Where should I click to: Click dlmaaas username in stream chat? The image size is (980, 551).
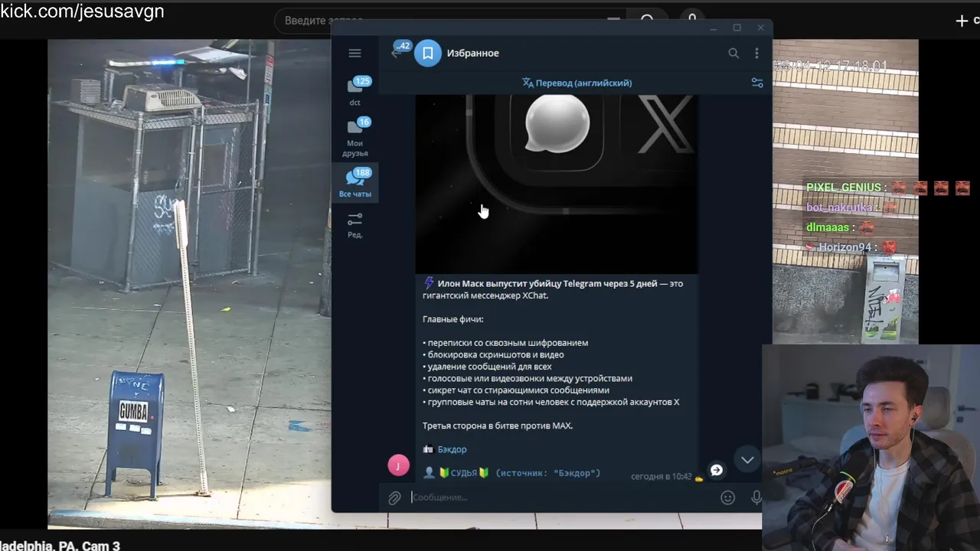pos(828,227)
